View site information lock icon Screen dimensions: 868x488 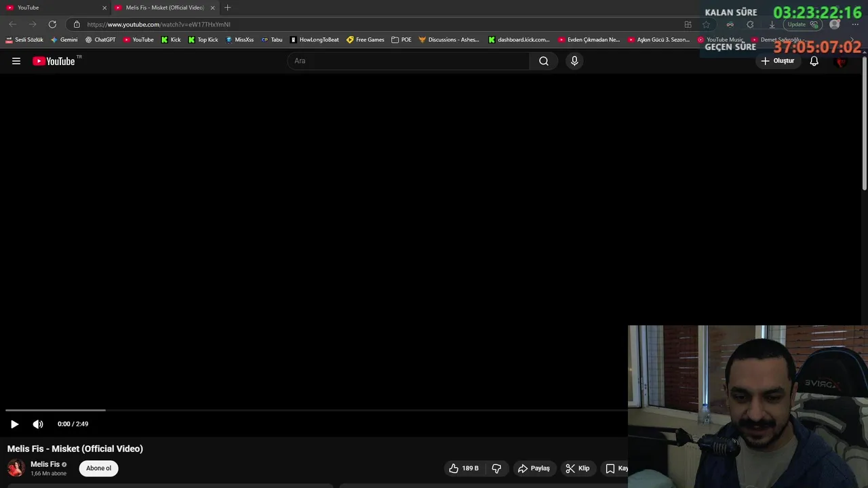[x=77, y=24]
